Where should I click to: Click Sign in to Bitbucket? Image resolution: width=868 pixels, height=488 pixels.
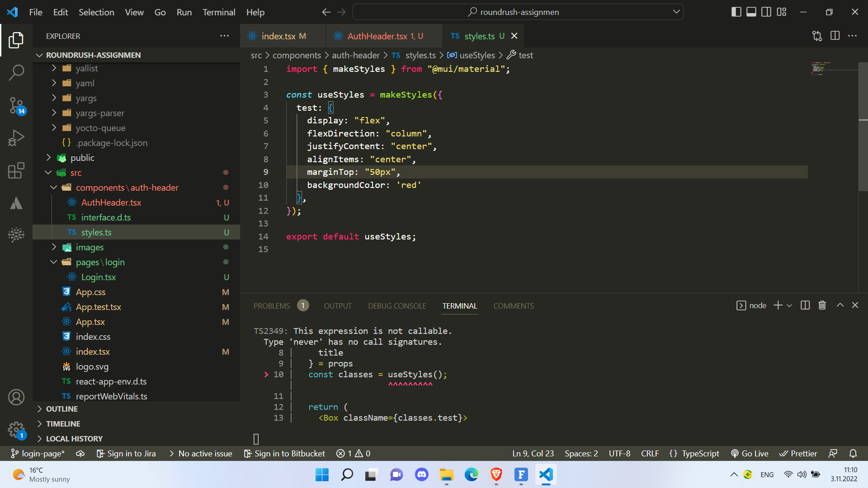click(x=284, y=453)
